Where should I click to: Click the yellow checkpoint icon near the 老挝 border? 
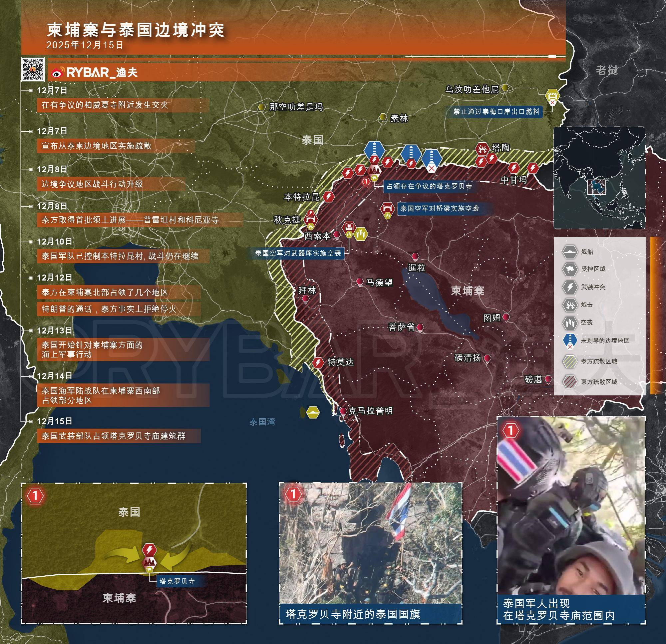pos(552,96)
